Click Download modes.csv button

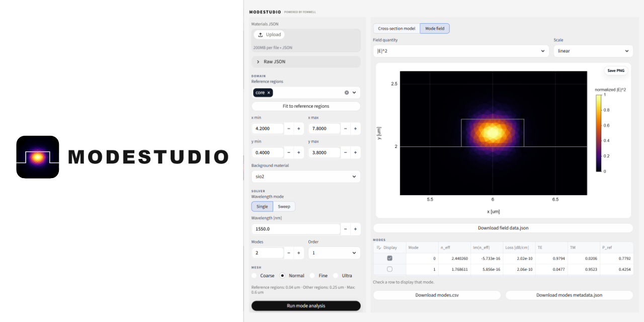[437, 295]
